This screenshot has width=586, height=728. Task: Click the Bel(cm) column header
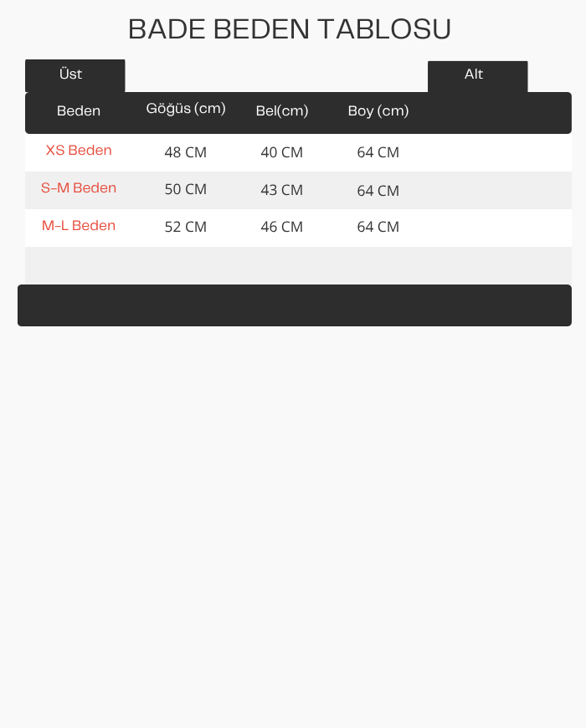click(x=282, y=111)
